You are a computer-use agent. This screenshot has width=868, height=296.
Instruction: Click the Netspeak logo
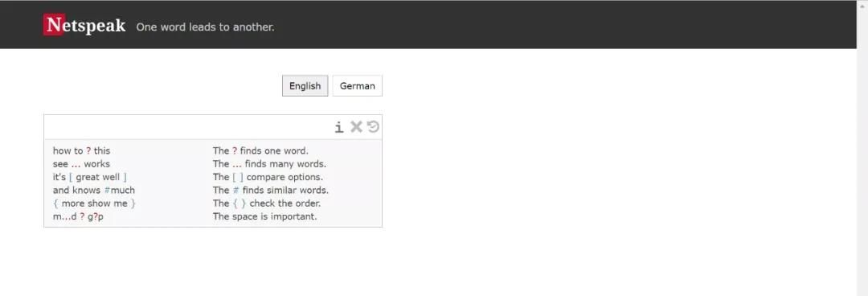pos(84,26)
